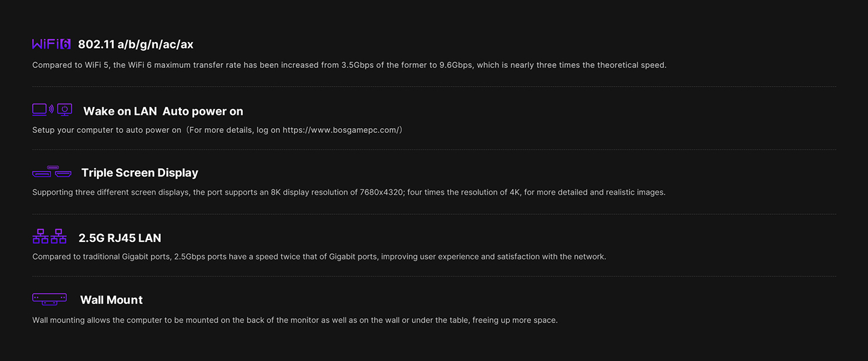Click the left network topology icon
868x361 pixels.
(40, 236)
